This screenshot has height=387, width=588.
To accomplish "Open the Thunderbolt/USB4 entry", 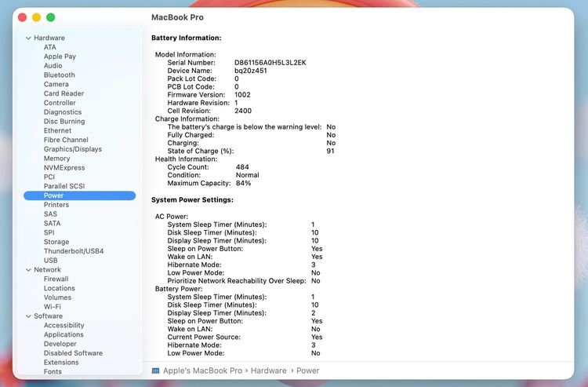I will [x=74, y=251].
